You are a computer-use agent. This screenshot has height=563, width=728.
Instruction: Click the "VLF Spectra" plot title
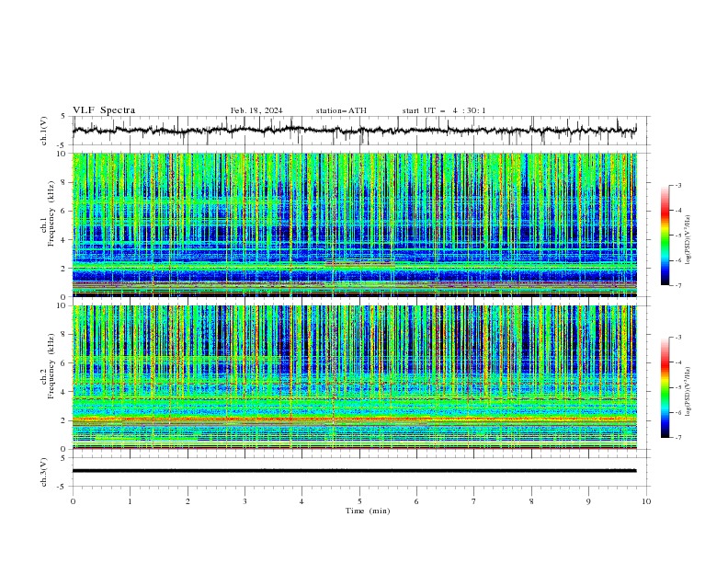[x=104, y=110]
